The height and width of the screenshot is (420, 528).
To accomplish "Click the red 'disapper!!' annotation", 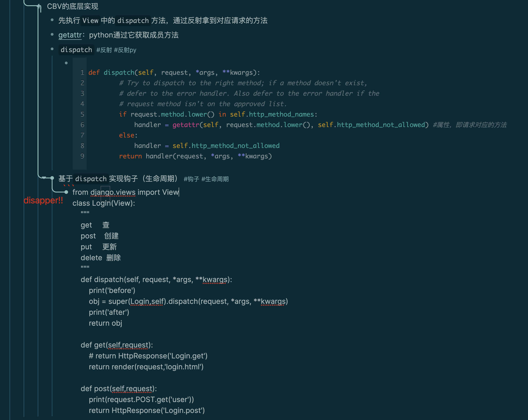I will tap(44, 200).
